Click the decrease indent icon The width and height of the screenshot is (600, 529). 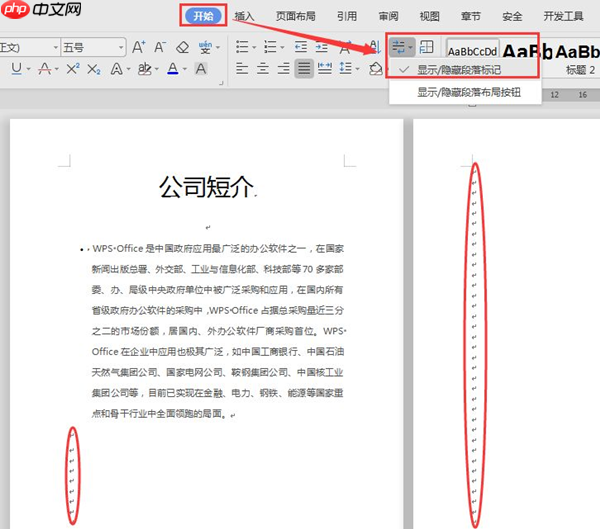301,47
